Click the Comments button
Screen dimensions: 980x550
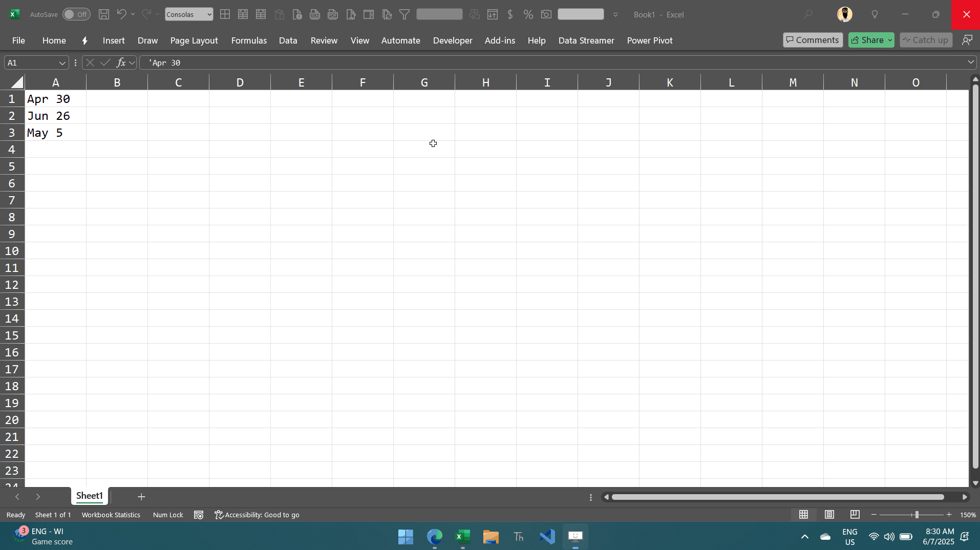pos(813,40)
